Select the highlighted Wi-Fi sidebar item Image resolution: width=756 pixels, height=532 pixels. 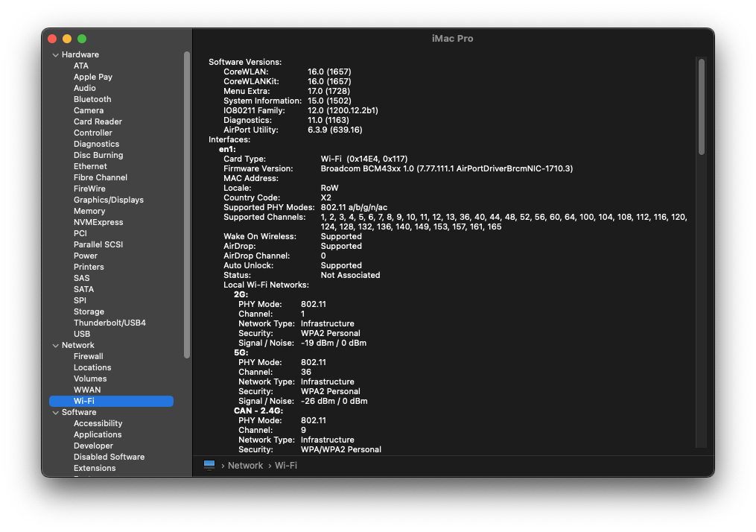[112, 401]
